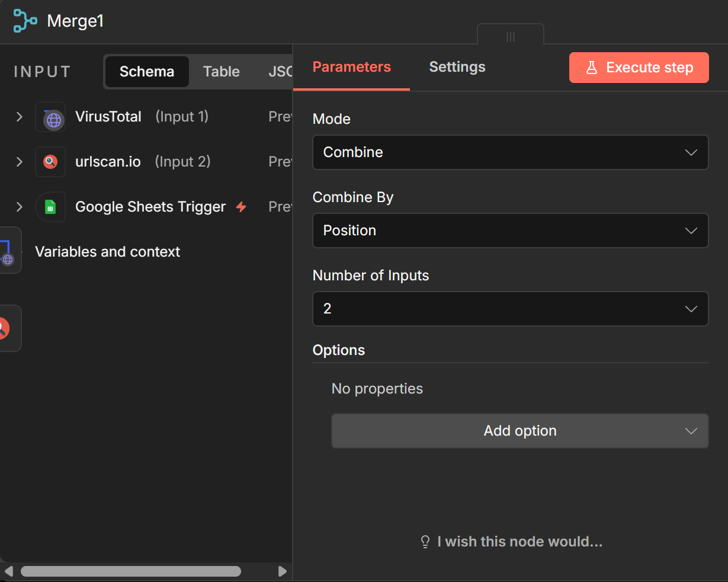Click the flask icon in Execute step

coord(591,68)
